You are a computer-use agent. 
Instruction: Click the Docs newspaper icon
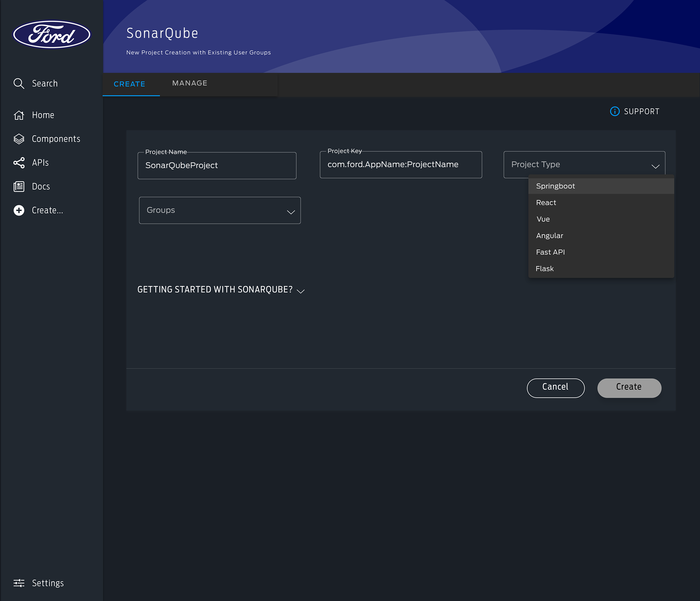coord(19,187)
